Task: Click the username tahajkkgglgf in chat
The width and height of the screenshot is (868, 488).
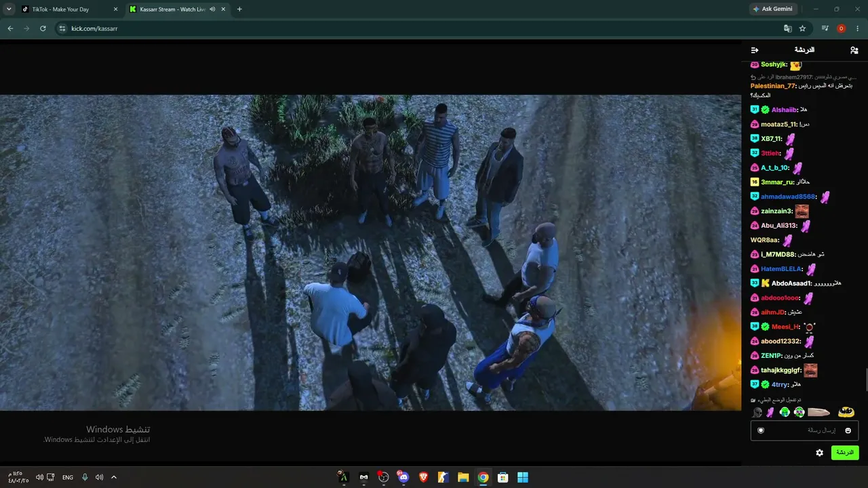Action: tap(781, 371)
